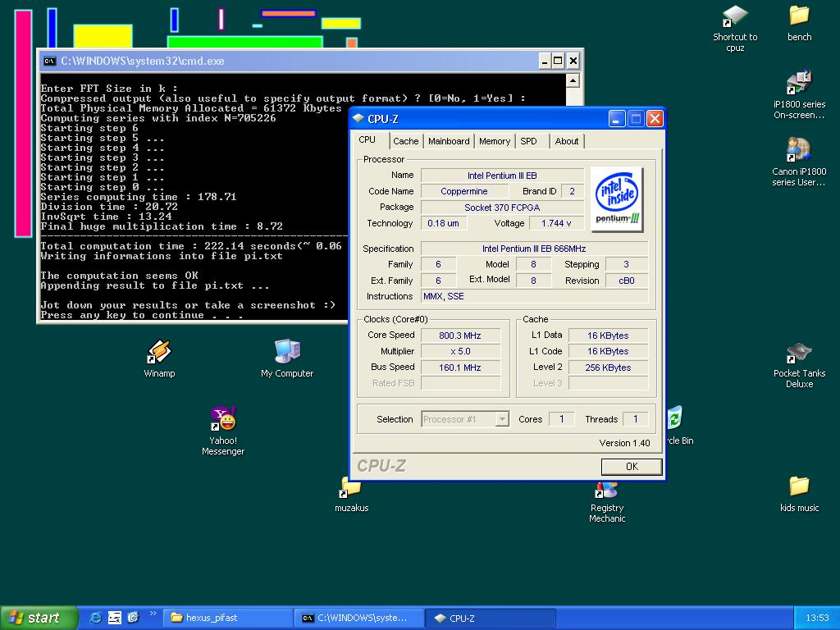840x630 pixels.
Task: Click the third Quick Launch icon
Action: tap(133, 618)
